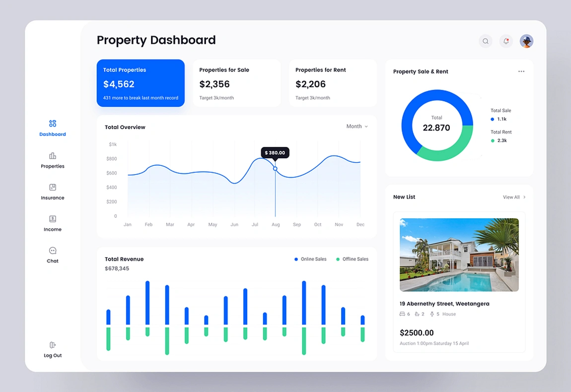The width and height of the screenshot is (571, 392).
Task: Open search with the magnifier icon
Action: [x=486, y=41]
